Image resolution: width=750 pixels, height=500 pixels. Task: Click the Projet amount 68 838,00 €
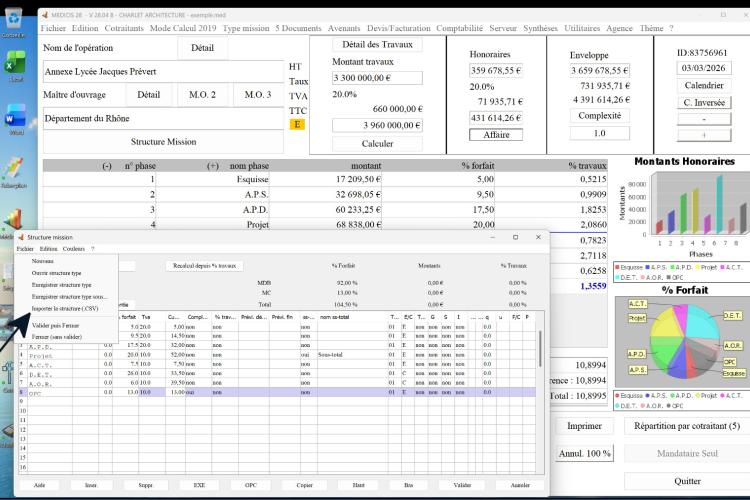pos(326,224)
